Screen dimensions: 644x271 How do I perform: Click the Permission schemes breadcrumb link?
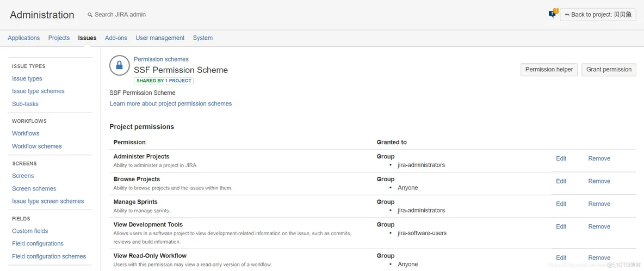point(161,59)
